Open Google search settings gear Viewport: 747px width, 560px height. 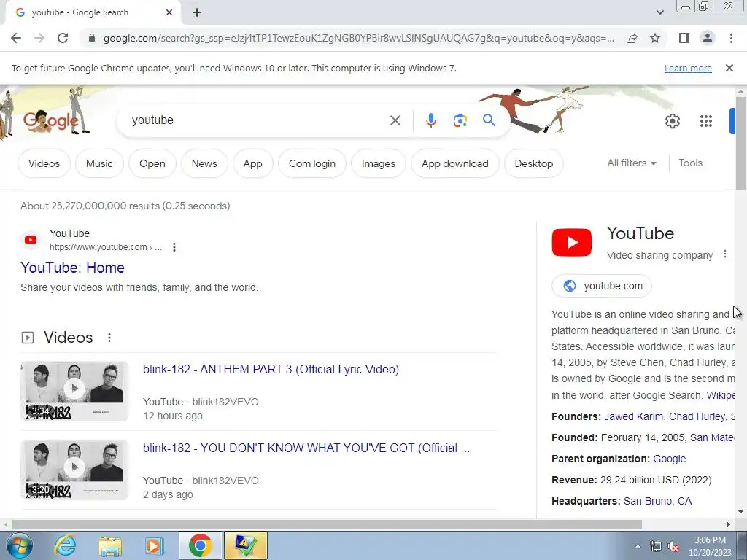point(672,121)
